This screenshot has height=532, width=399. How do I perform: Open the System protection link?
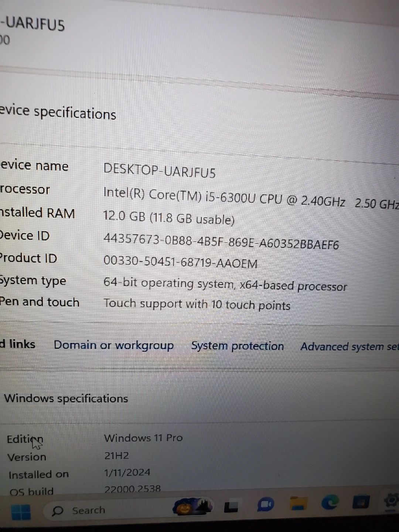(237, 346)
